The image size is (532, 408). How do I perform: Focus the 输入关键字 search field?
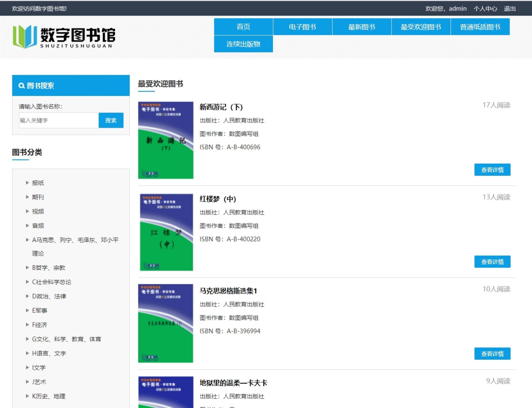point(59,120)
